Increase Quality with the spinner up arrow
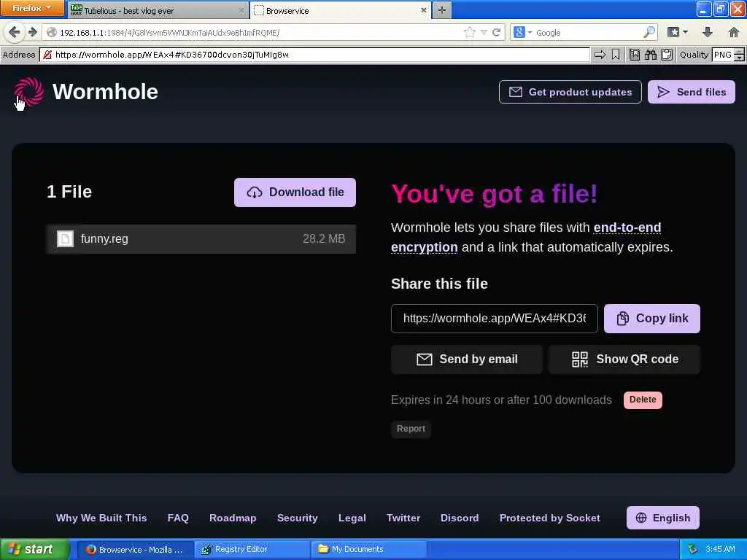Viewport: 747px width, 560px height. click(739, 52)
